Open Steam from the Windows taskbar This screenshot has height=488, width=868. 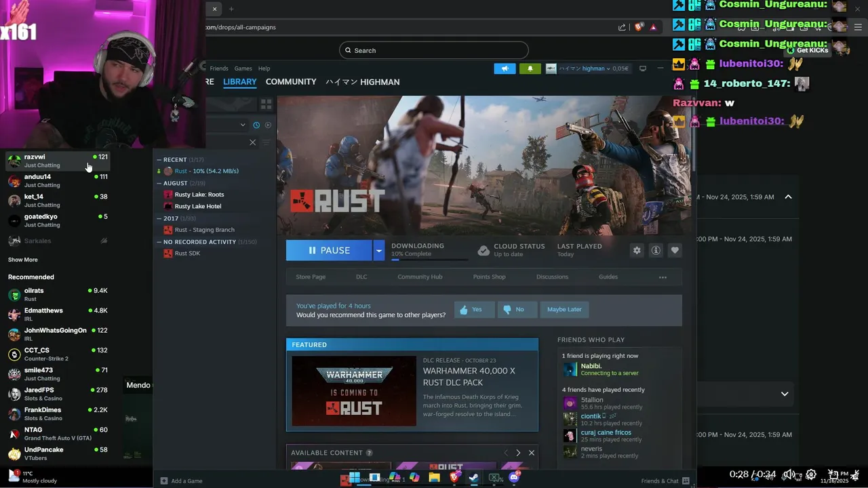[x=474, y=478]
